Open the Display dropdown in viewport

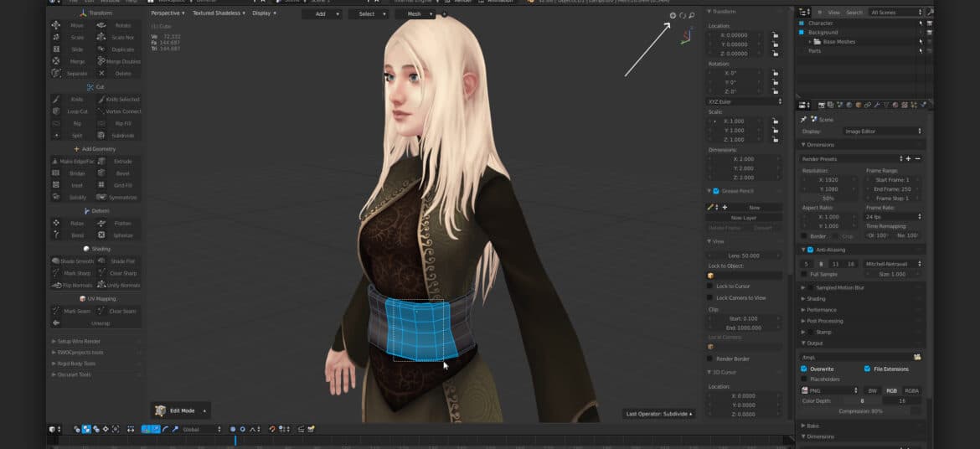tap(265, 13)
